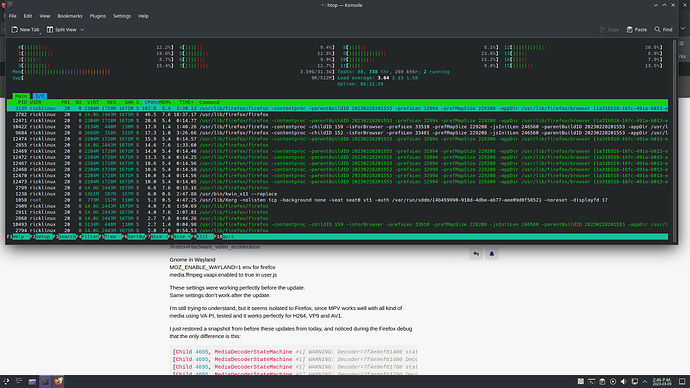This screenshot has height=388, width=690.
Task: Click F4 Filter in htop footer
Action: (88, 237)
